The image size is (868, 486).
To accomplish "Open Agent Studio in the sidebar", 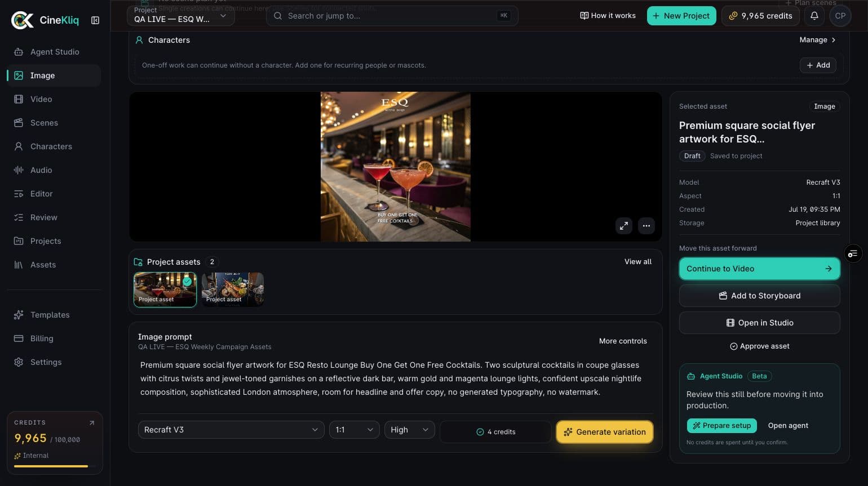I will pos(54,52).
